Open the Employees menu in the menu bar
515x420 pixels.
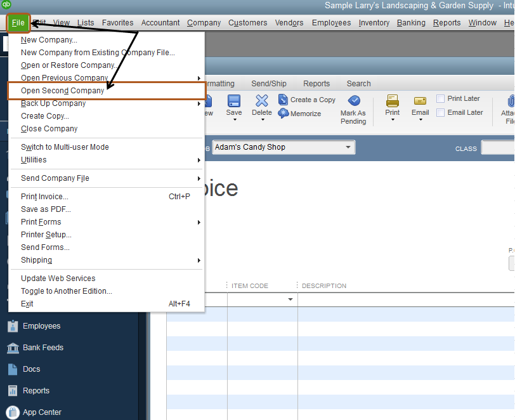click(x=332, y=23)
